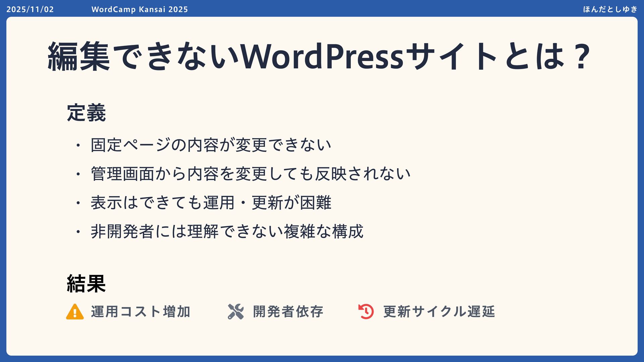This screenshot has width=644, height=362.
Task: Click the slide title 編集できないWordPressサイトとは？
Action: (x=319, y=56)
